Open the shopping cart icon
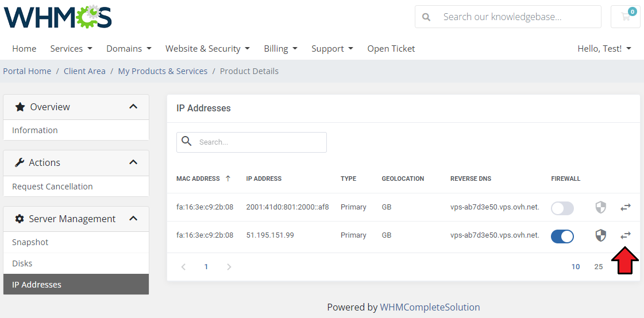 pos(626,17)
